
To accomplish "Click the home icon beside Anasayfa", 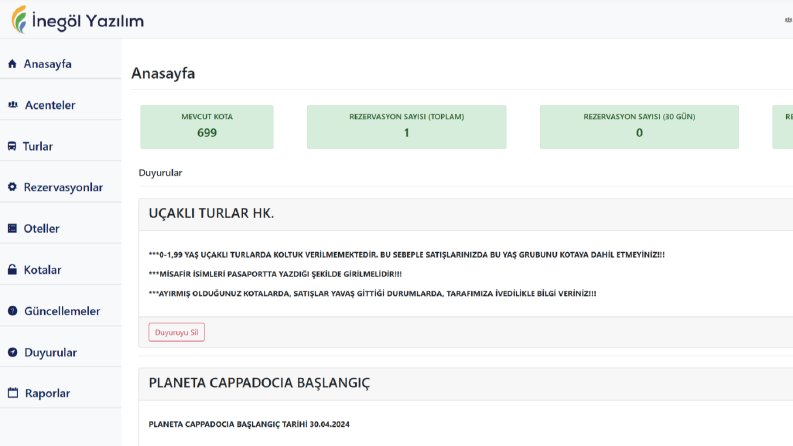I will pyautogui.click(x=13, y=64).
